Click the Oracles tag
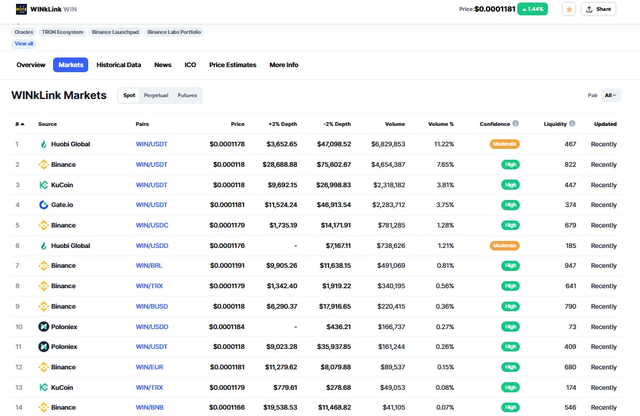Image resolution: width=640 pixels, height=416 pixels. [24, 32]
